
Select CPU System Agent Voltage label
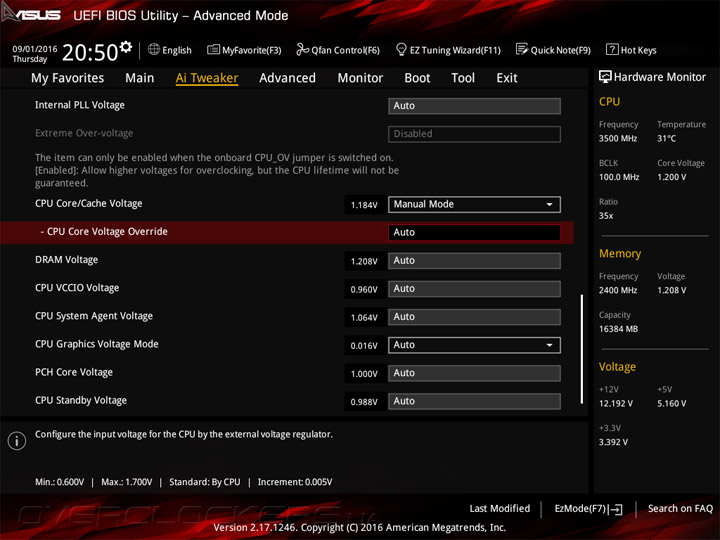point(94,316)
